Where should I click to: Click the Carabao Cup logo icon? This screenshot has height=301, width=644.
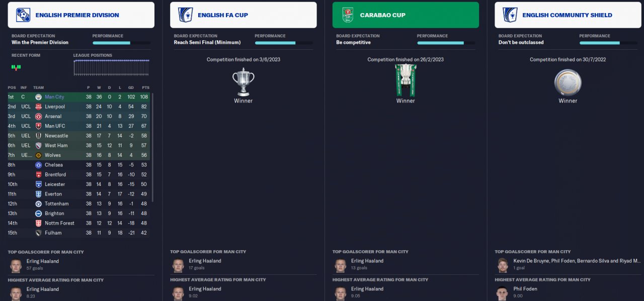(x=348, y=15)
